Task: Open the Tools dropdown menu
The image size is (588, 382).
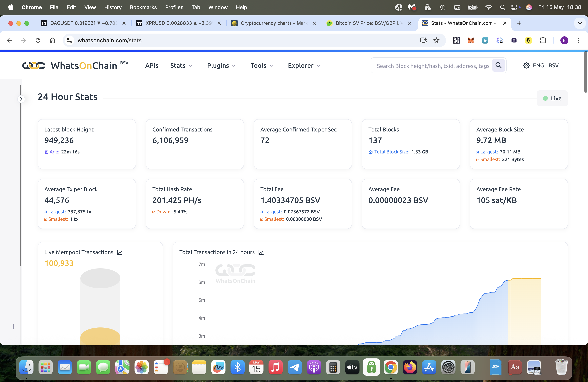Action: [262, 65]
